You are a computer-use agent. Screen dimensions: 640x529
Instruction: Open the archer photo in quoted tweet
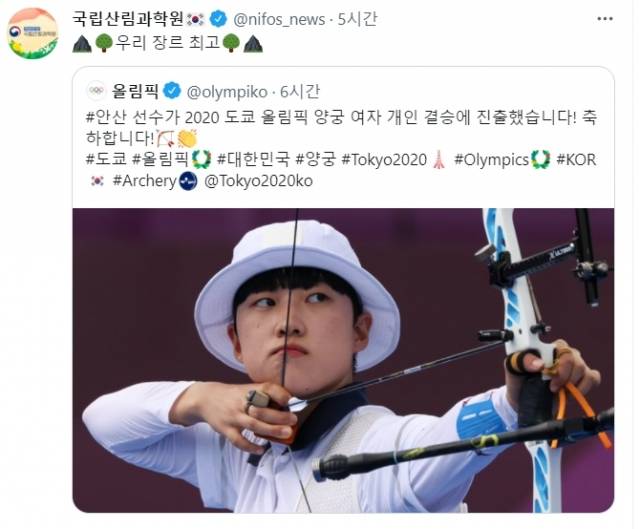(343, 360)
